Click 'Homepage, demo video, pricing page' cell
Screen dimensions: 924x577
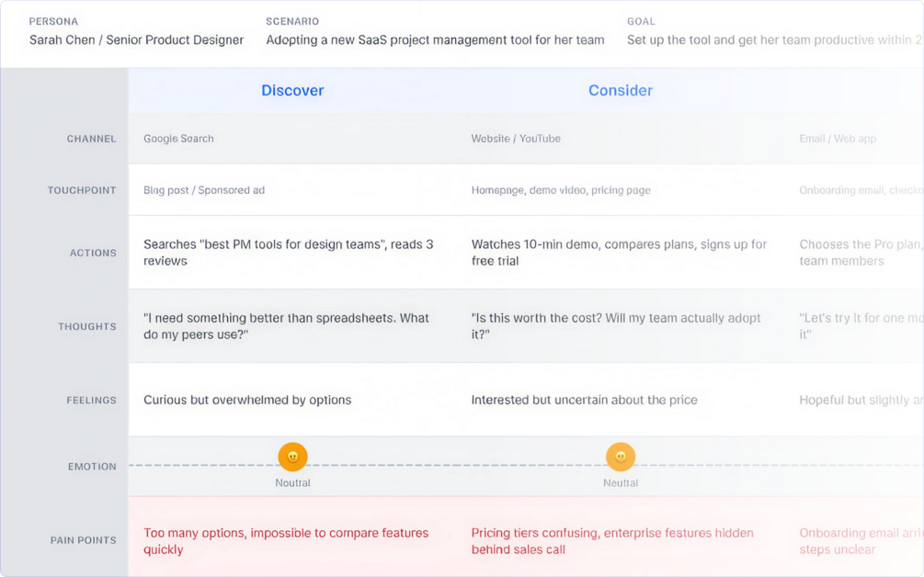pos(561,190)
